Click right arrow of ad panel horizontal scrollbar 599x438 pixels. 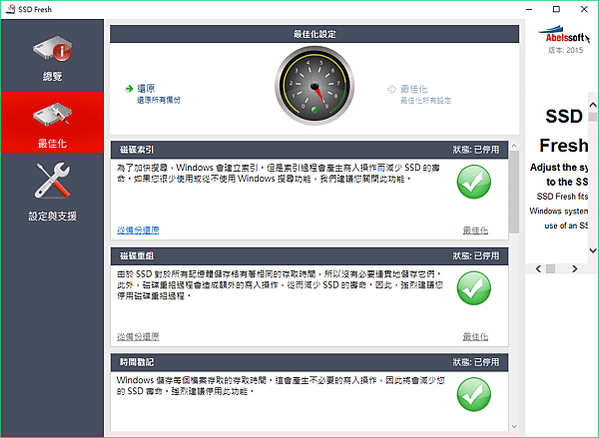[x=575, y=269]
